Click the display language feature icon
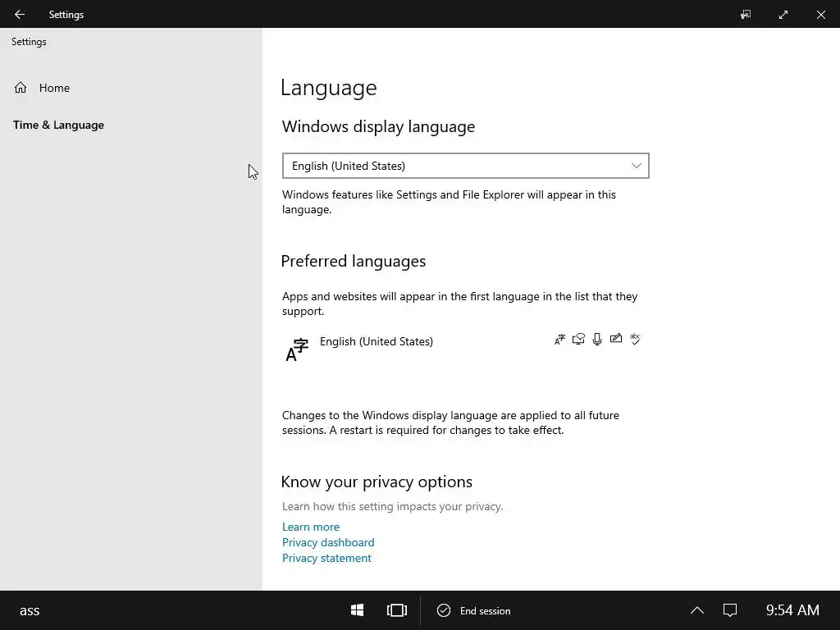Image resolution: width=840 pixels, height=630 pixels. (559, 339)
